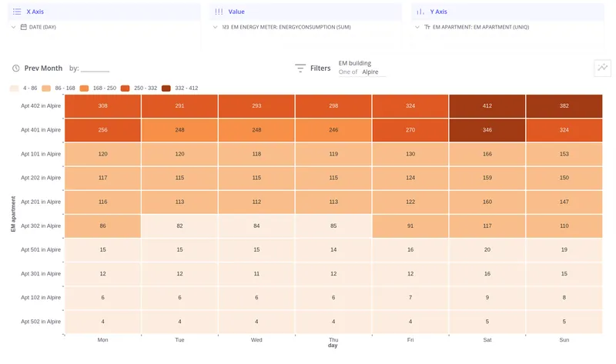The width and height of the screenshot is (616, 364).
Task: Open the Prev Month time range selector
Action: 43,68
